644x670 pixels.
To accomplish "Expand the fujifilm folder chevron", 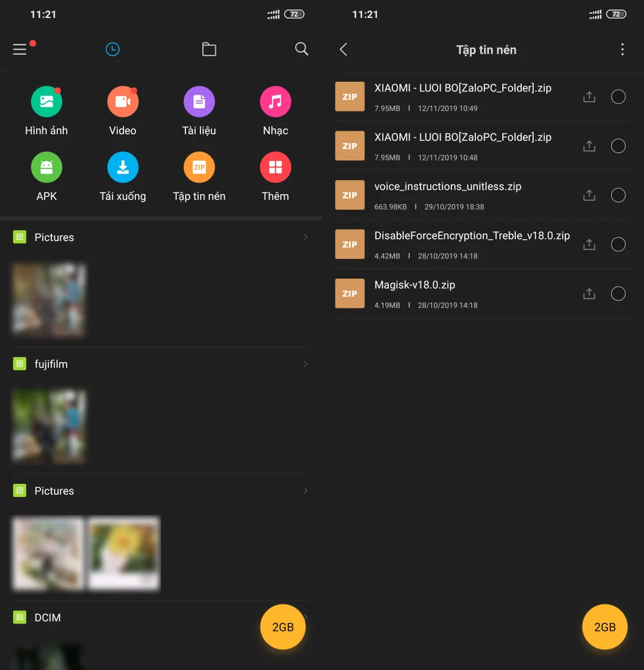I will point(305,364).
